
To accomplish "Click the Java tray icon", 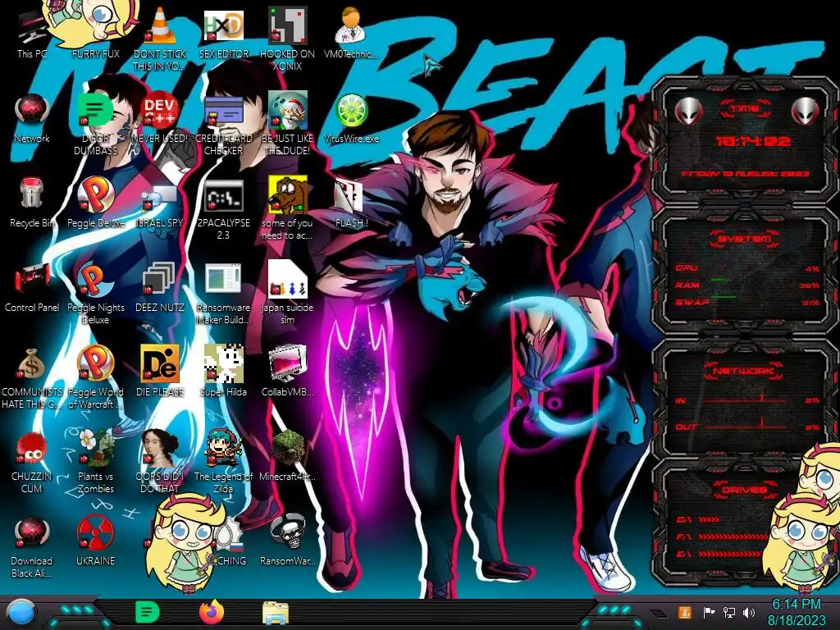I will tap(685, 612).
